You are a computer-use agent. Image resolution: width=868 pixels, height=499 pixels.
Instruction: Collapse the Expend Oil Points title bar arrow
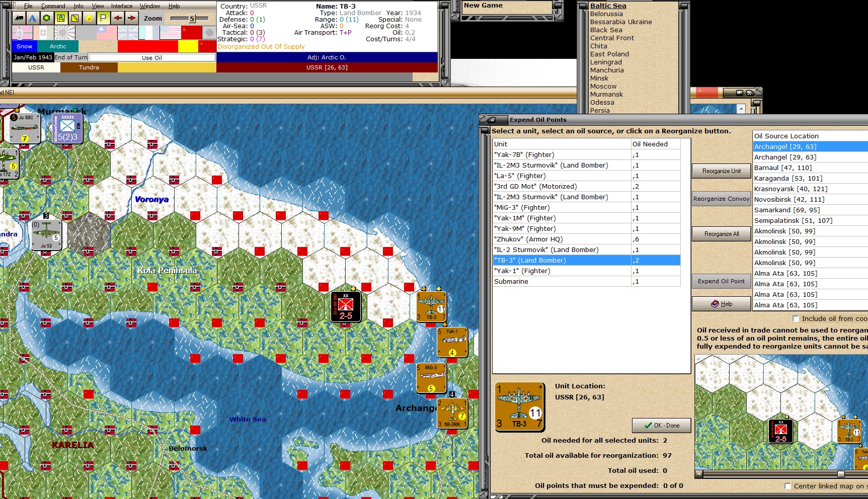493,120
